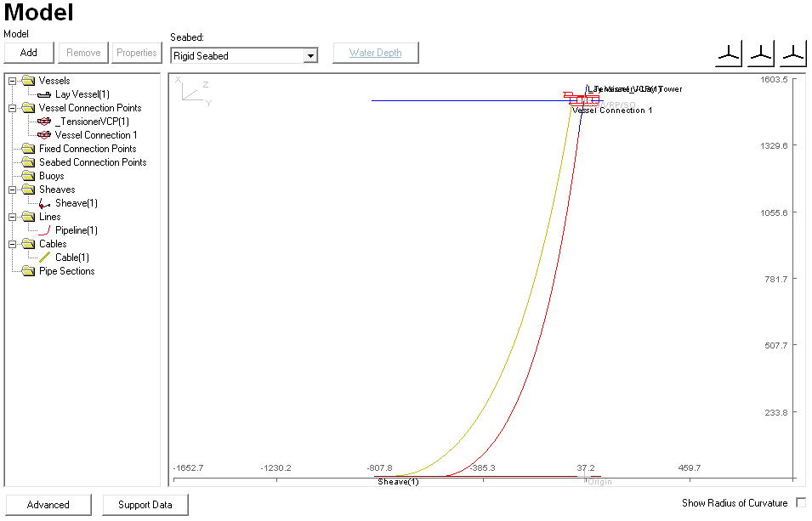Image resolution: width=812 pixels, height=521 pixels.
Task: Collapse the Lines tree node
Action: [13, 217]
